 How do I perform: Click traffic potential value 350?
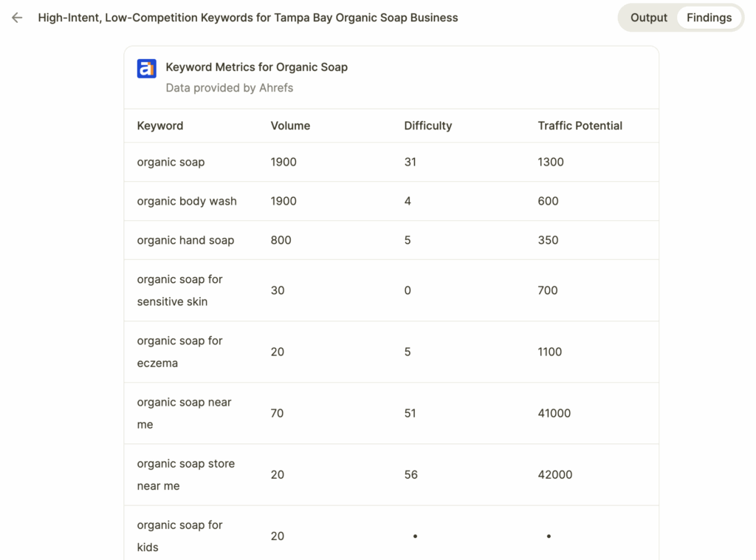pyautogui.click(x=549, y=240)
